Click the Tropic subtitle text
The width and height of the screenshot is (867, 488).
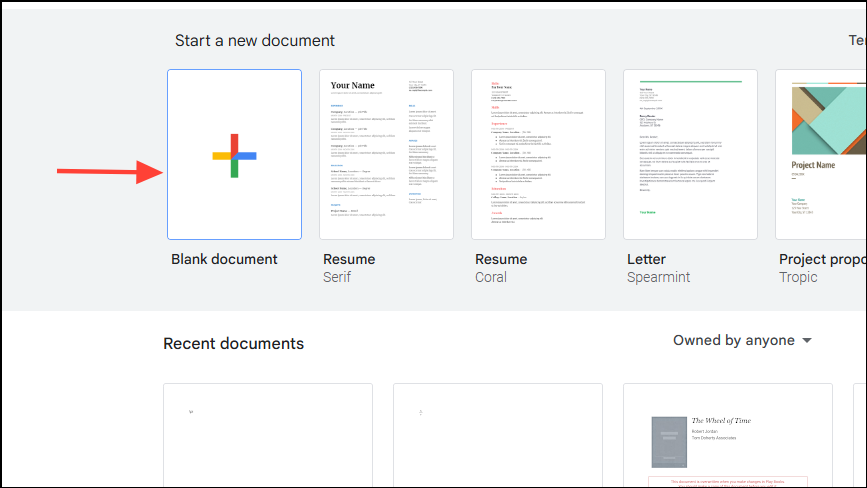798,277
